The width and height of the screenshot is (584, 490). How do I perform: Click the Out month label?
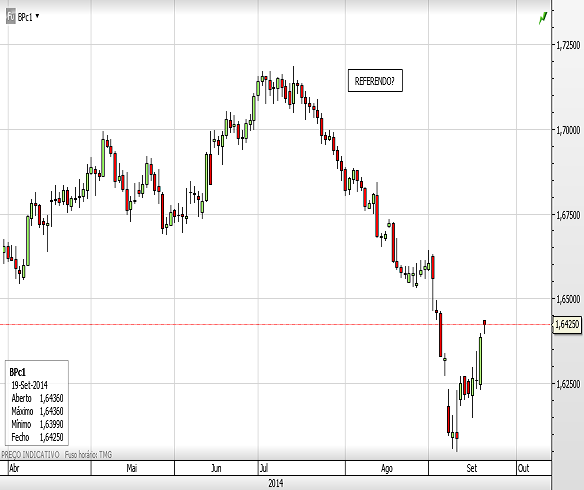click(523, 468)
